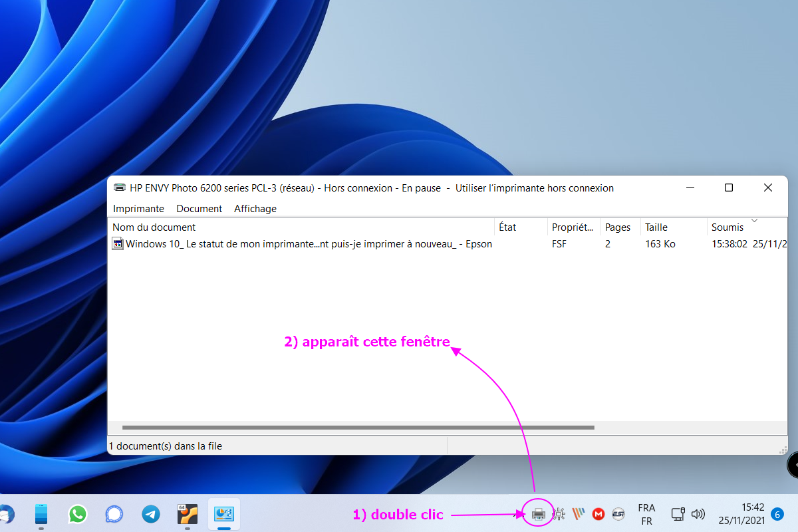Image resolution: width=798 pixels, height=532 pixels.
Task: Open Signal from the taskbar
Action: [114, 514]
